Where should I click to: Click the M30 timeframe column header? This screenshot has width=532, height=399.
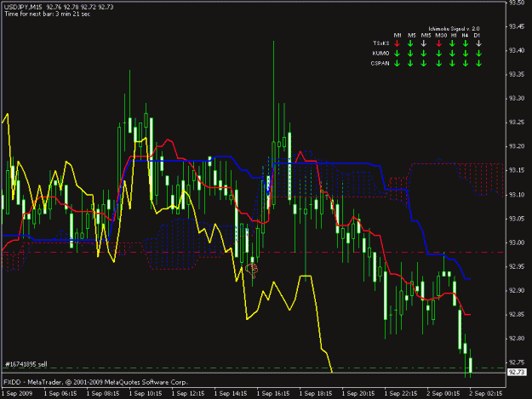pyautogui.click(x=441, y=35)
